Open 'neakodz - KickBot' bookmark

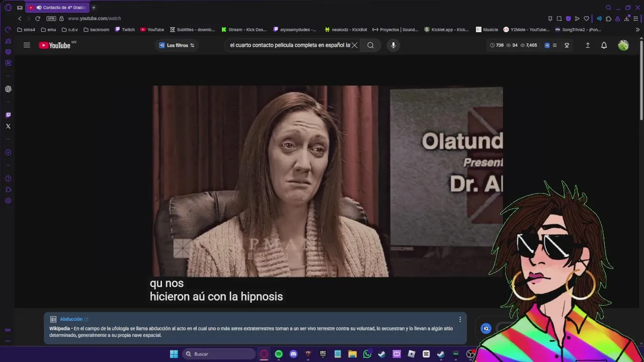click(x=346, y=30)
